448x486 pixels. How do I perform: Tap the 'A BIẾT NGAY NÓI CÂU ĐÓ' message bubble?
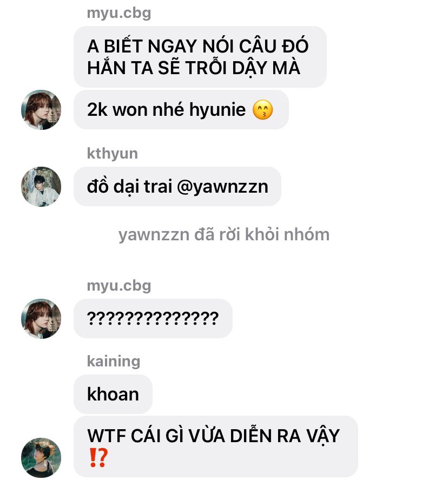[200, 57]
